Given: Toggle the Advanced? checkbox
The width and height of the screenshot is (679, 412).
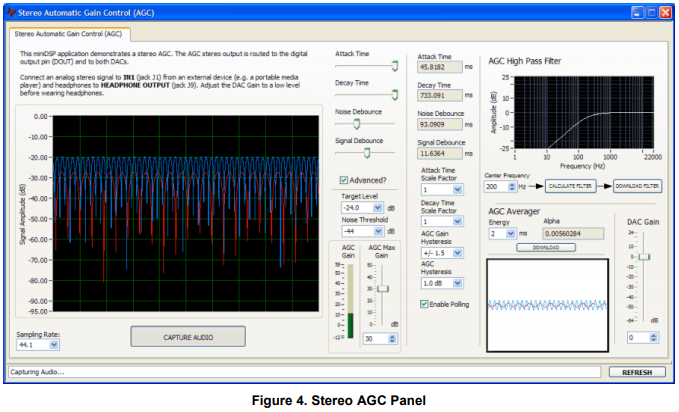Looking at the screenshot, I should (x=344, y=180).
